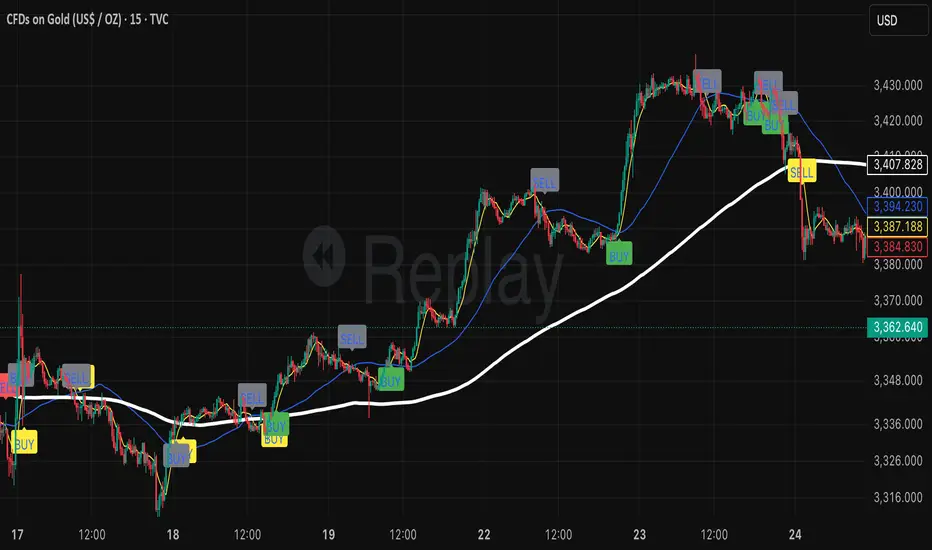Click the yellow 3,387.188 price label
Viewport: 932px width, 550px height.
coord(897,227)
